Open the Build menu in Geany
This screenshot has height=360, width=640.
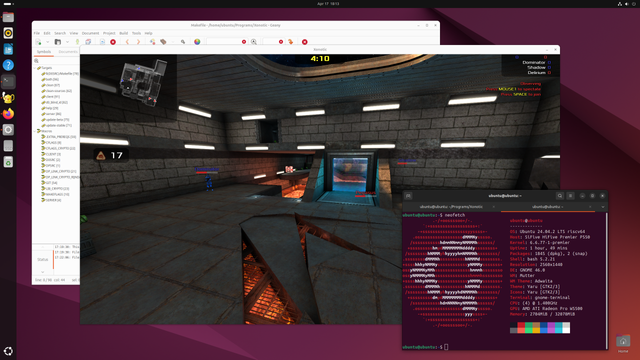click(124, 33)
